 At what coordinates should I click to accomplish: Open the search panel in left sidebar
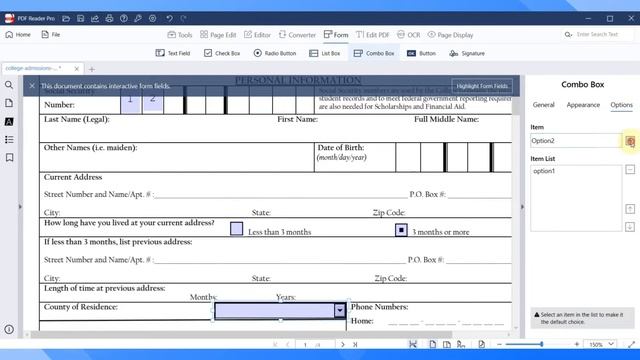[x=9, y=85]
